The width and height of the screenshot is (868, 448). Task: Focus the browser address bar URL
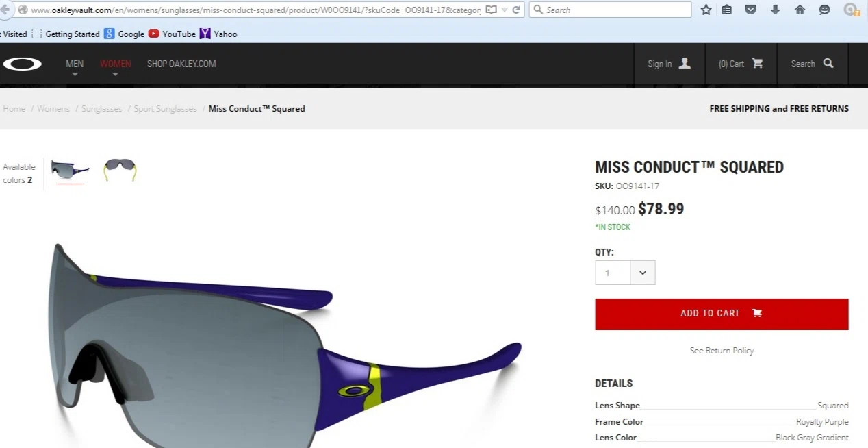click(256, 10)
